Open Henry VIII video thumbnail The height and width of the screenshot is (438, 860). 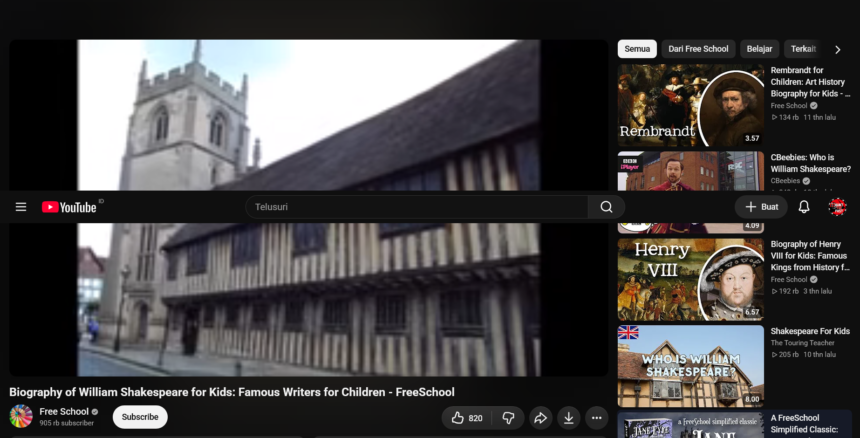[691, 279]
